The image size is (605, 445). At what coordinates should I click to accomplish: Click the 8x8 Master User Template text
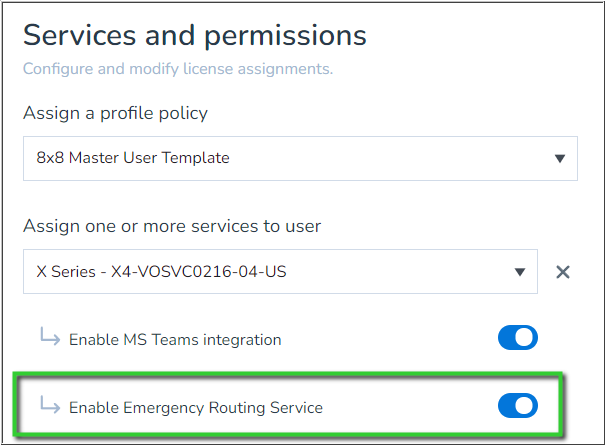[x=133, y=158]
